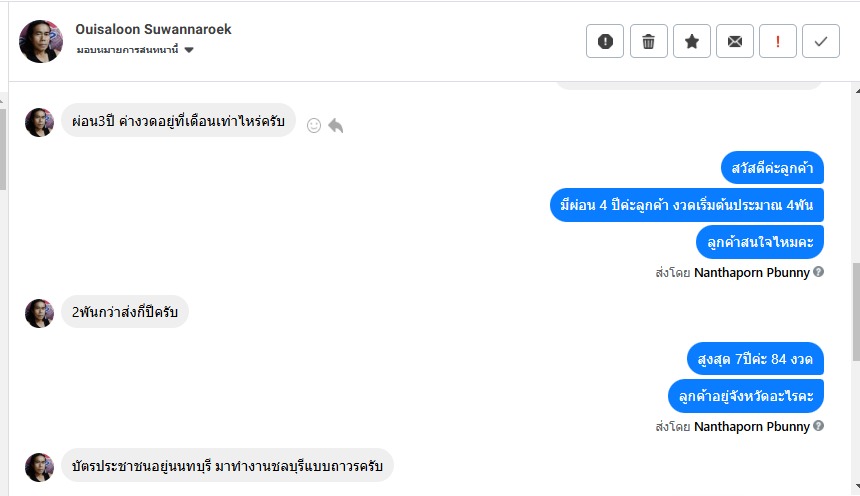Click the customer avatar beside ผ่อน3ปี message

[39, 122]
